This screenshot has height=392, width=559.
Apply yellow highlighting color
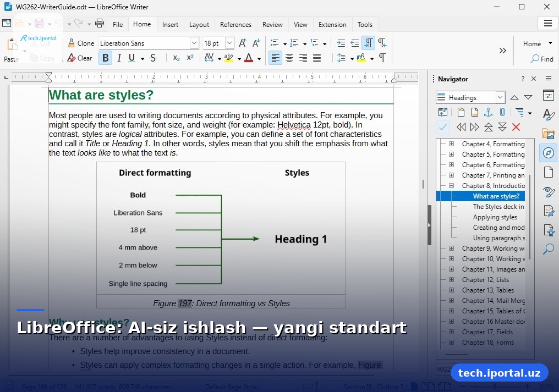(x=229, y=58)
